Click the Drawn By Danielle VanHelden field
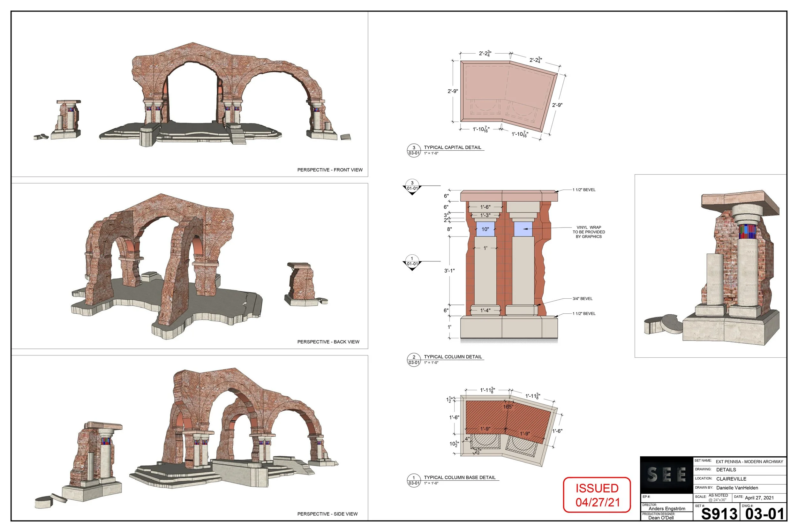This screenshot has width=798, height=532. [737, 488]
